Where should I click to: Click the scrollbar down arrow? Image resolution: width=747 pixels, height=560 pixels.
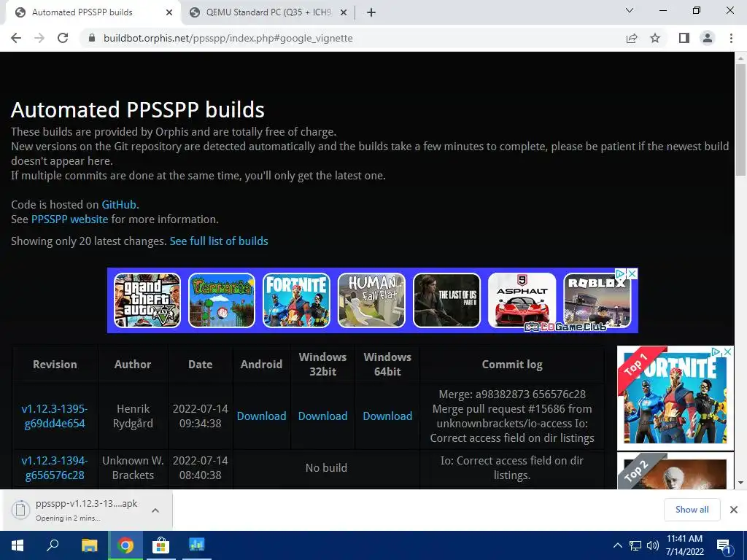[x=740, y=483]
